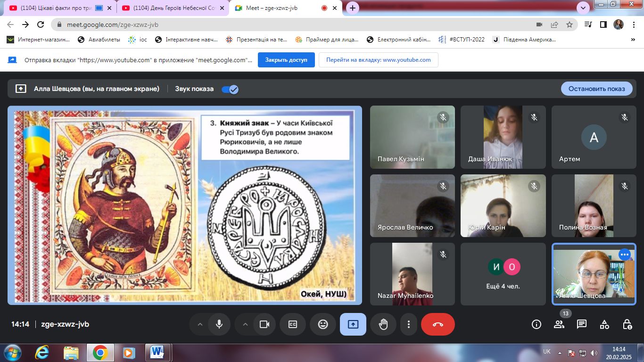Open the activities panel icon

coord(604,324)
